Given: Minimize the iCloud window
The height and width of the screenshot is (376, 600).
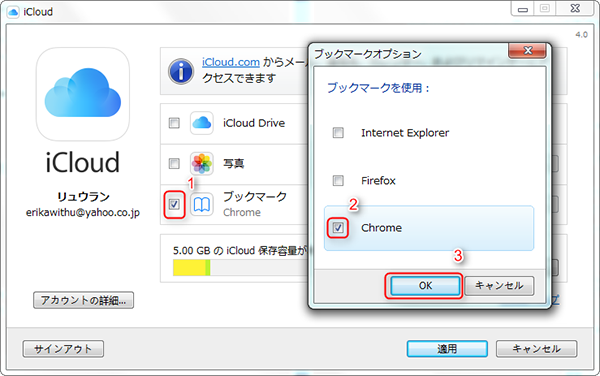Looking at the screenshot, I should (523, 9).
